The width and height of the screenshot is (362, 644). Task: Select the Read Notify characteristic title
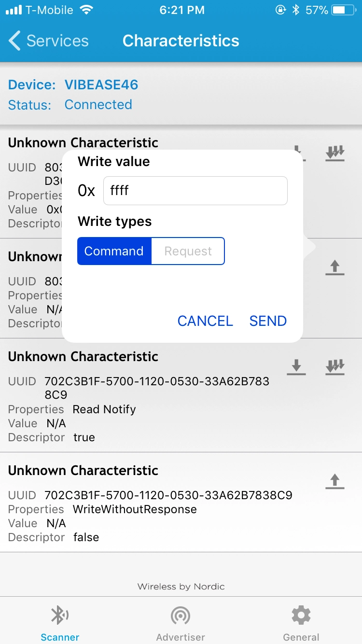pos(83,357)
